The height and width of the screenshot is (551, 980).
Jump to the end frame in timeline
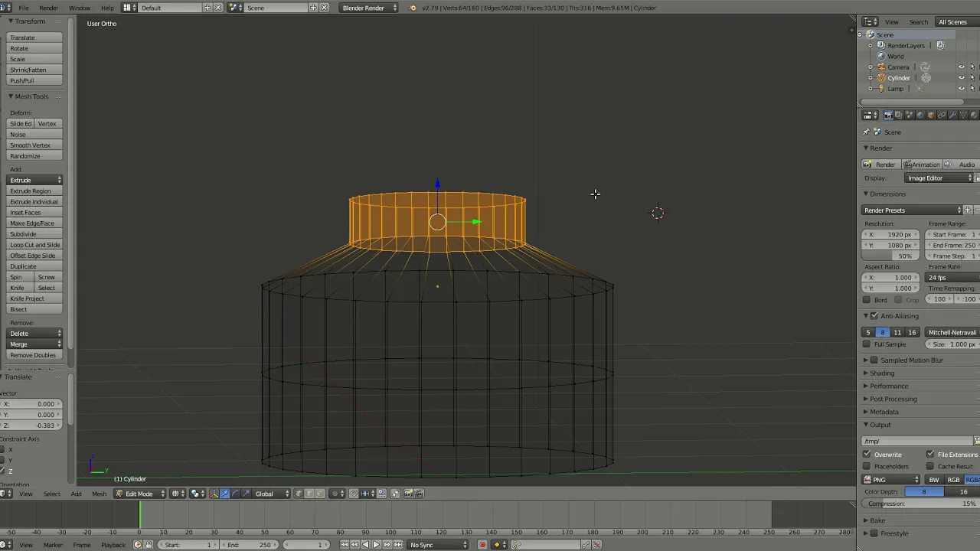(x=397, y=545)
